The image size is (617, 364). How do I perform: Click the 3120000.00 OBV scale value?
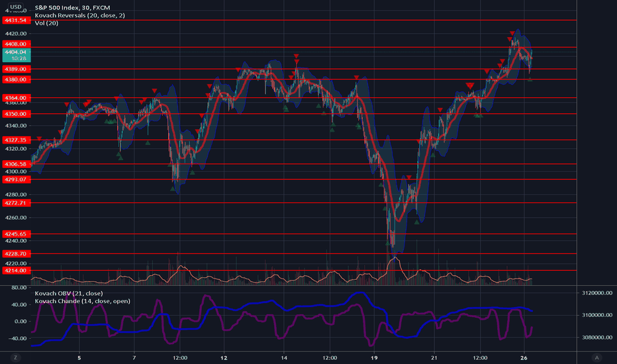[x=597, y=293]
